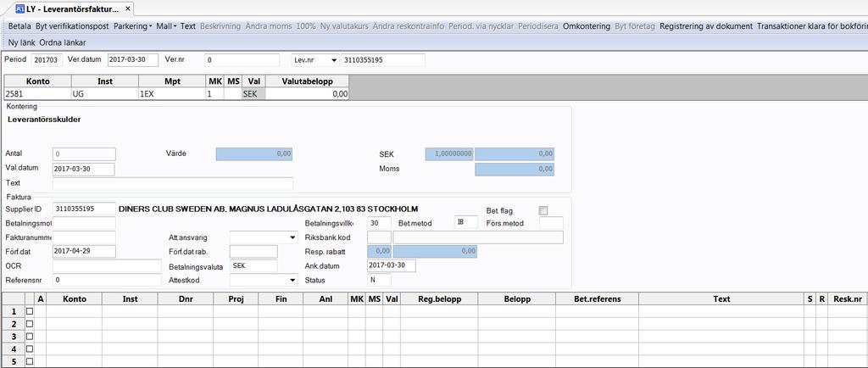
Task: Toggle the Bet.flag checkbox
Action: 543,210
